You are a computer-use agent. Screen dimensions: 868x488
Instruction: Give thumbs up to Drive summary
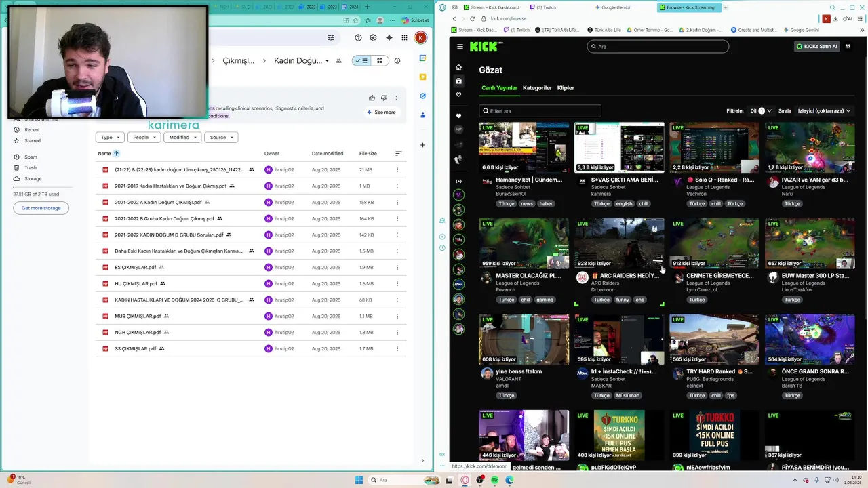[372, 98]
